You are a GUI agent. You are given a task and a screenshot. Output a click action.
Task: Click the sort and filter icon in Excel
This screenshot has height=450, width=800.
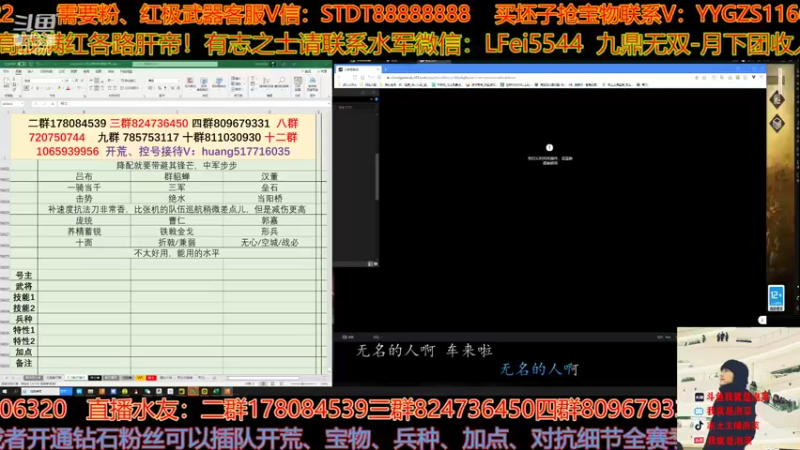tap(267, 83)
